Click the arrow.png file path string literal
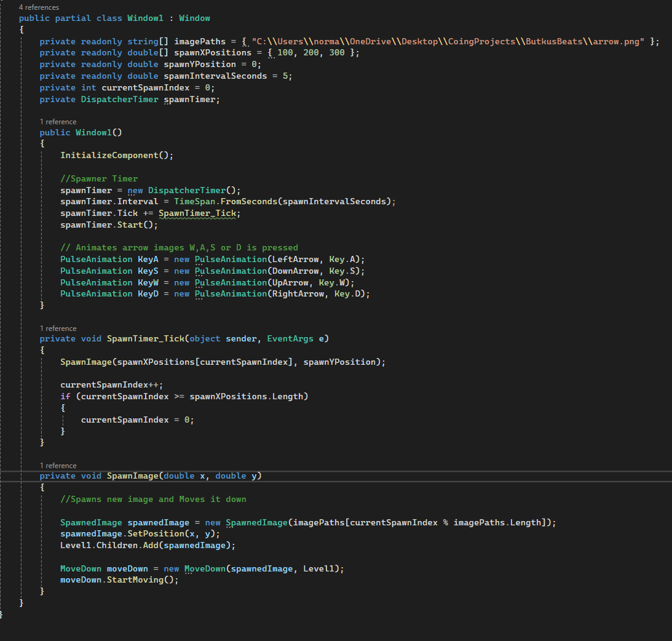The width and height of the screenshot is (672, 641). (x=448, y=42)
